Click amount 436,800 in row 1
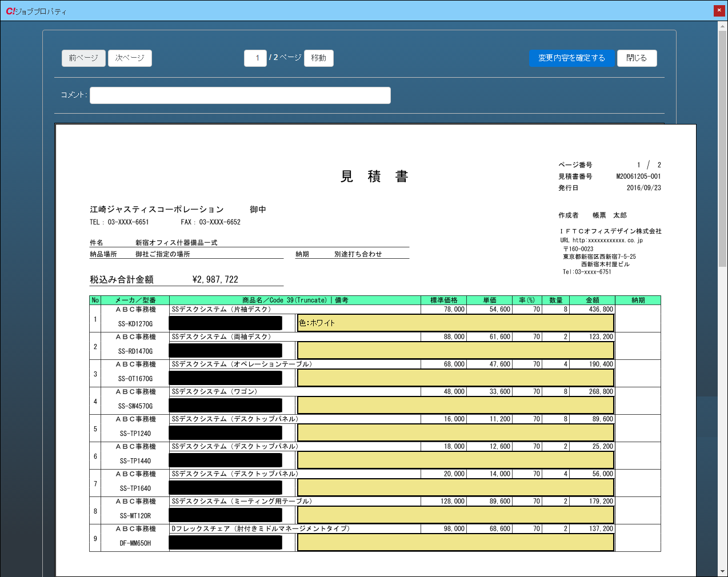728x577 pixels. (601, 309)
